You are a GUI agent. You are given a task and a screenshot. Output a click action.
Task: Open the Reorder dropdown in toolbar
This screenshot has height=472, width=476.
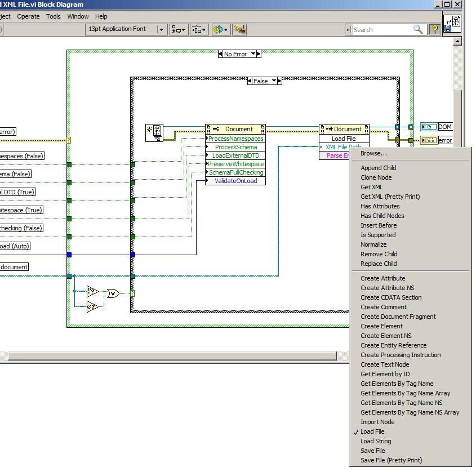point(220,29)
